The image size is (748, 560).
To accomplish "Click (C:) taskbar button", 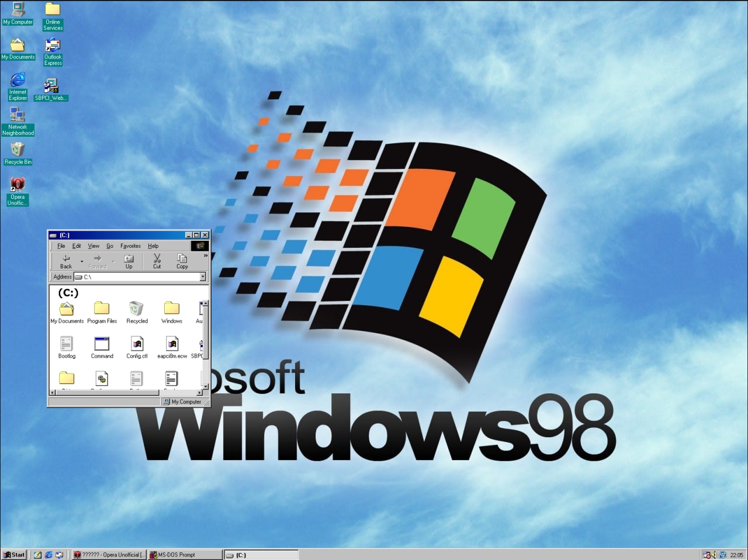I will (x=261, y=555).
